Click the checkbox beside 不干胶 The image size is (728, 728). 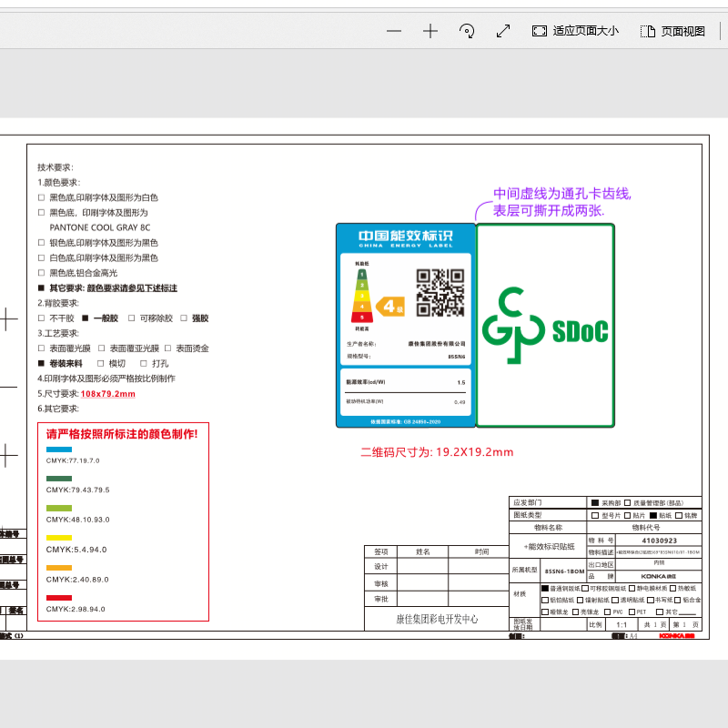(41, 318)
